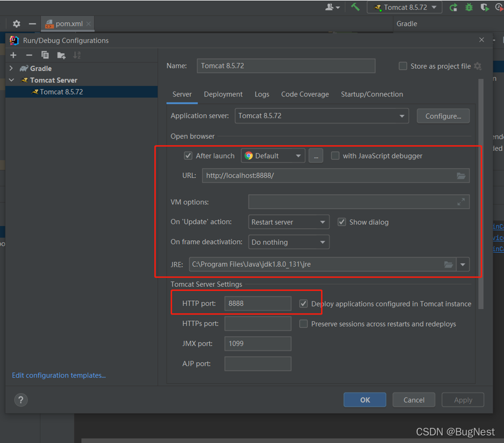Open the Gradle tool window header
The image size is (504, 443).
pos(406,24)
